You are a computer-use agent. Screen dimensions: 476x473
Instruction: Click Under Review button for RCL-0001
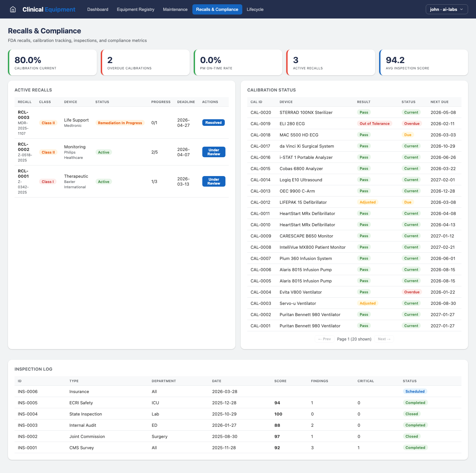click(x=214, y=181)
